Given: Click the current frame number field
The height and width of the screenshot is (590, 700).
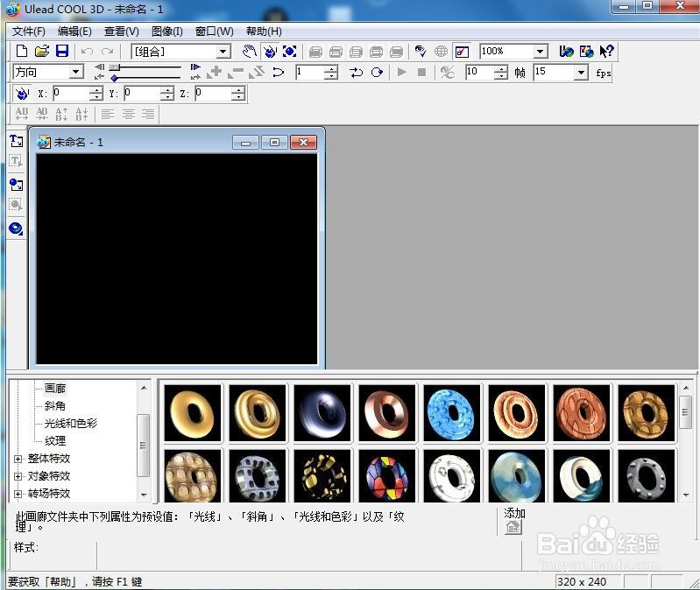Looking at the screenshot, I should click(x=309, y=73).
